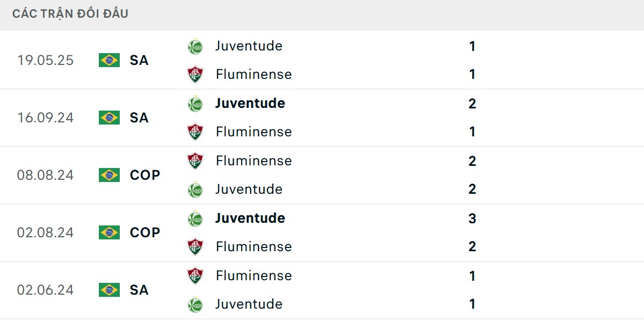This screenshot has height=321, width=644.
Task: Click Fluminense crest in 08.08.24 match
Action: (x=196, y=160)
